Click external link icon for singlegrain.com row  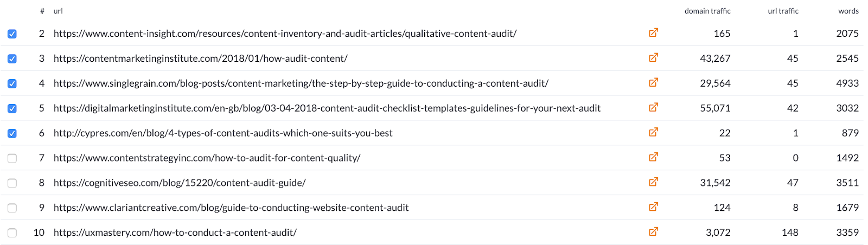click(x=653, y=83)
